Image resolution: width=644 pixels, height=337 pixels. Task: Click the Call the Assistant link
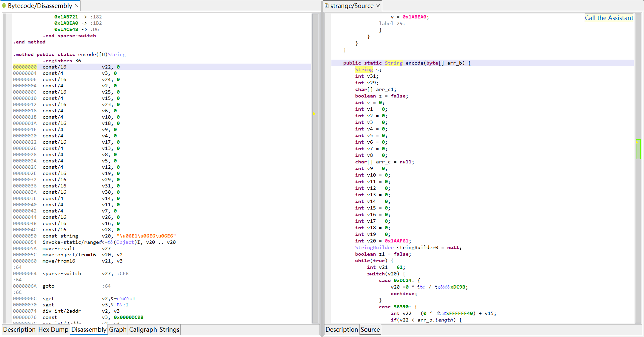tap(609, 18)
